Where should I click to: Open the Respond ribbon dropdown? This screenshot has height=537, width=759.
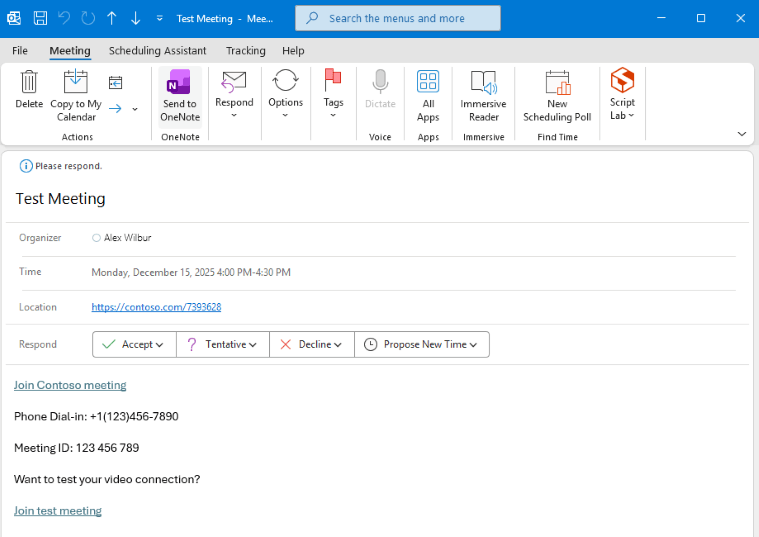coord(234,95)
